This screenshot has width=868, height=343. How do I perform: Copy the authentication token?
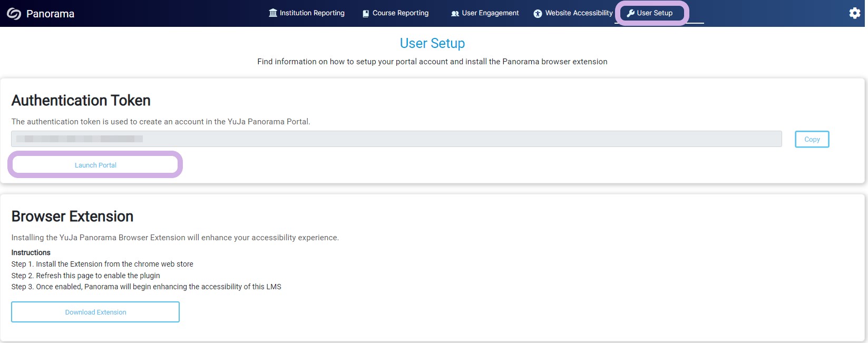tap(812, 139)
